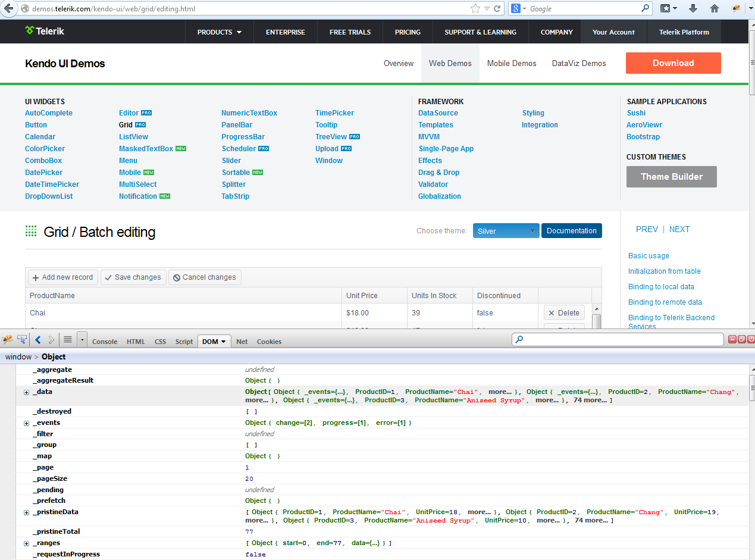Click the checkmark icon on Save changes
This screenshot has width=755, height=560.
coord(108,277)
